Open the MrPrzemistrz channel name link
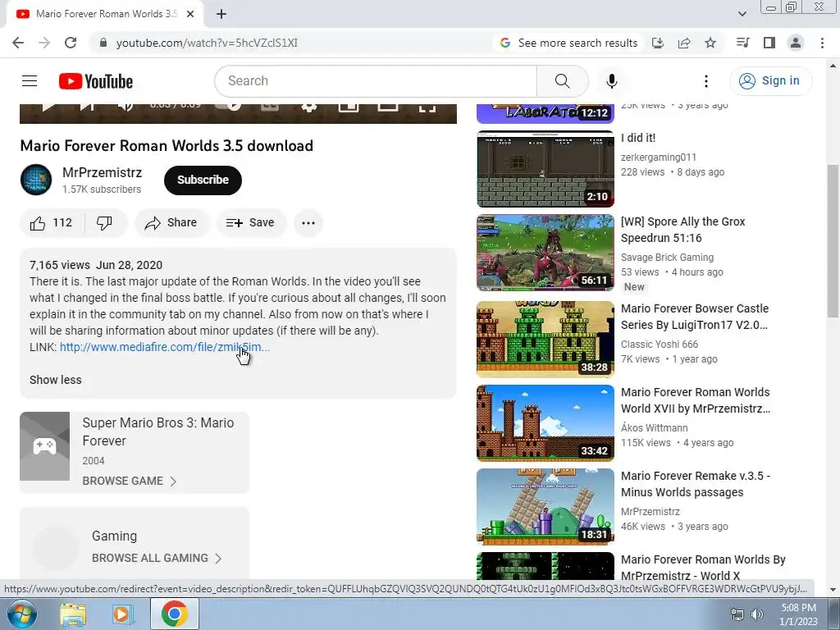840x630 pixels. click(103, 172)
